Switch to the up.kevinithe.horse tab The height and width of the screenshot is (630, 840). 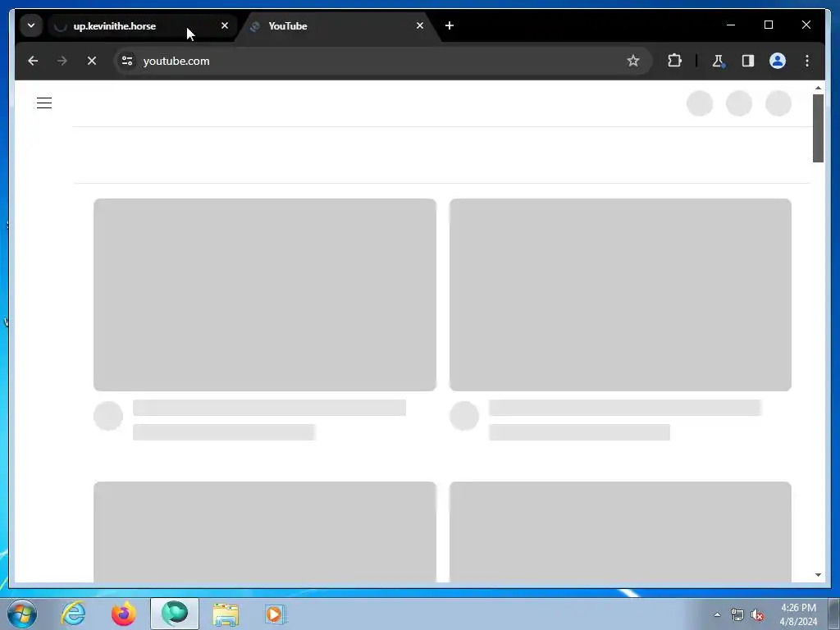(141, 25)
